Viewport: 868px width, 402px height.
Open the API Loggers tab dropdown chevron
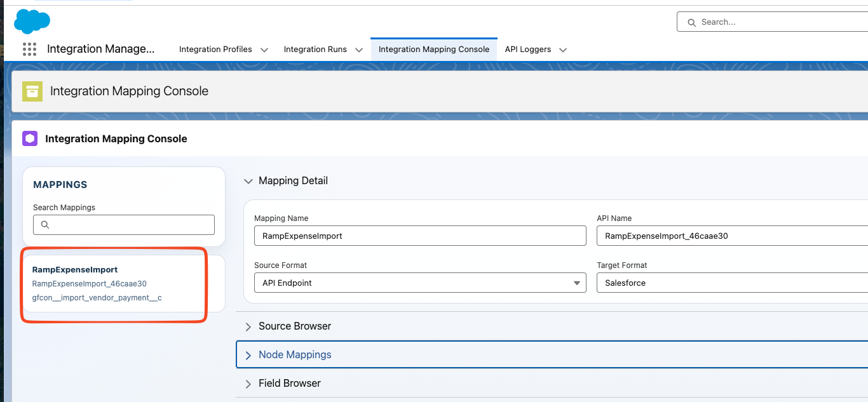562,50
